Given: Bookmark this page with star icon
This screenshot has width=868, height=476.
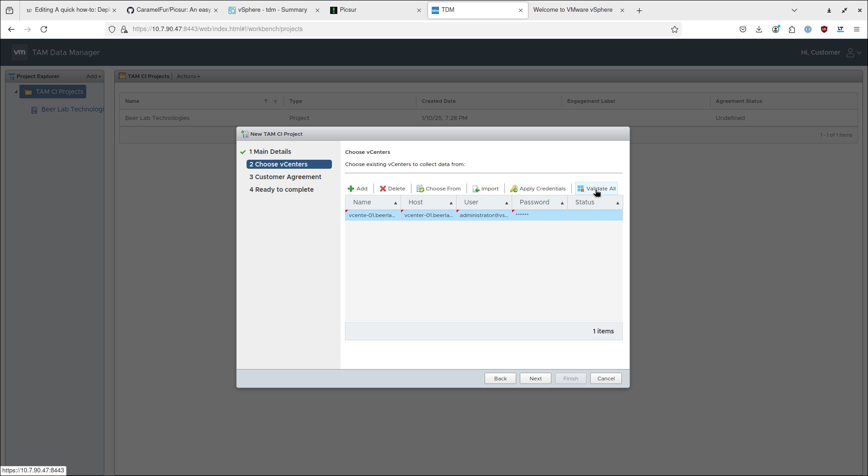Looking at the screenshot, I should pos(674,29).
